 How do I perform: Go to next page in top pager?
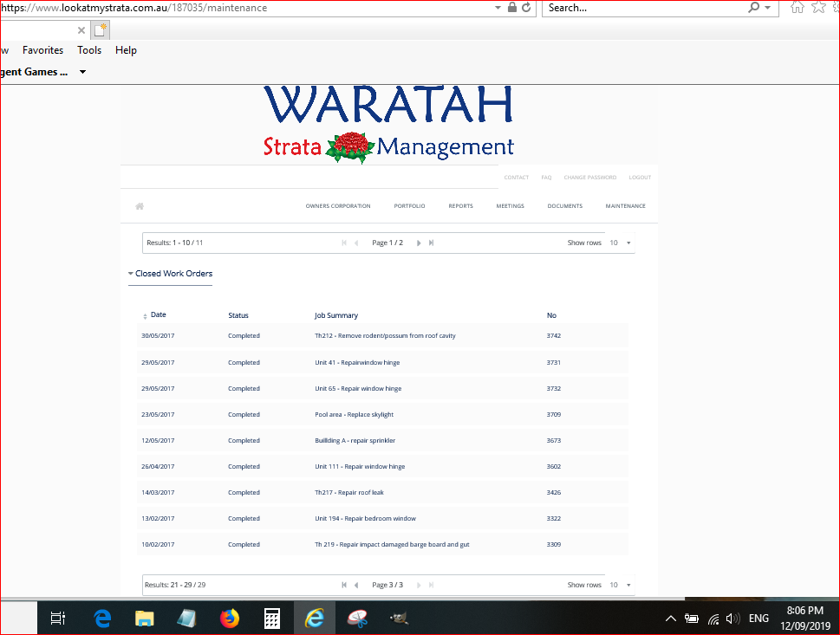[419, 243]
